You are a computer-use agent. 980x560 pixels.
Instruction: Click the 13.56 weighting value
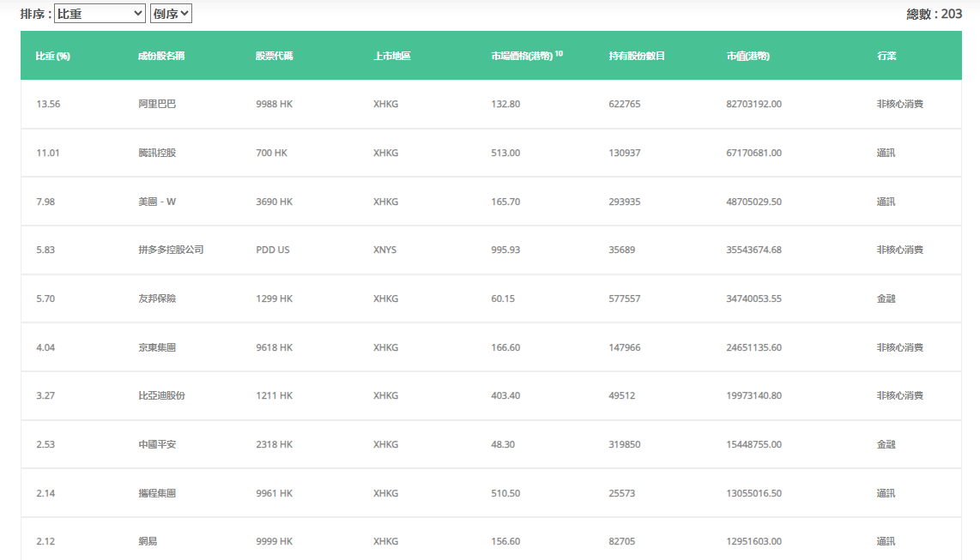pyautogui.click(x=48, y=105)
